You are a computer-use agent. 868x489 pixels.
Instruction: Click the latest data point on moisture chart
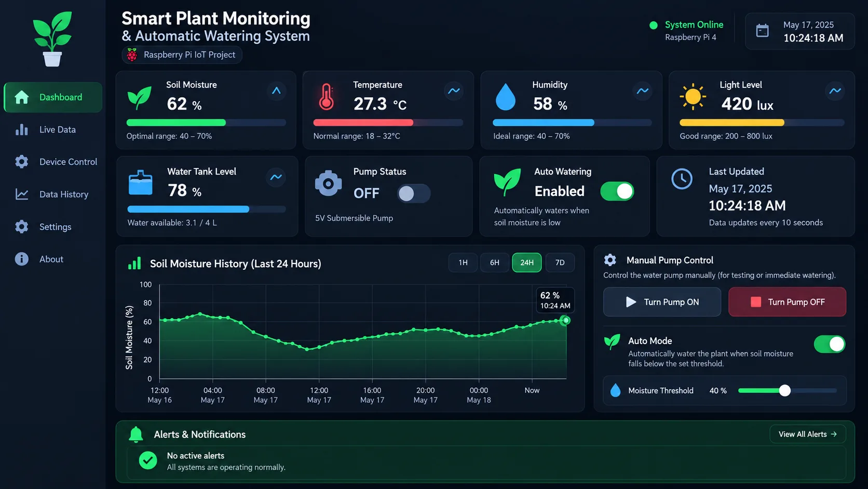[x=566, y=321]
